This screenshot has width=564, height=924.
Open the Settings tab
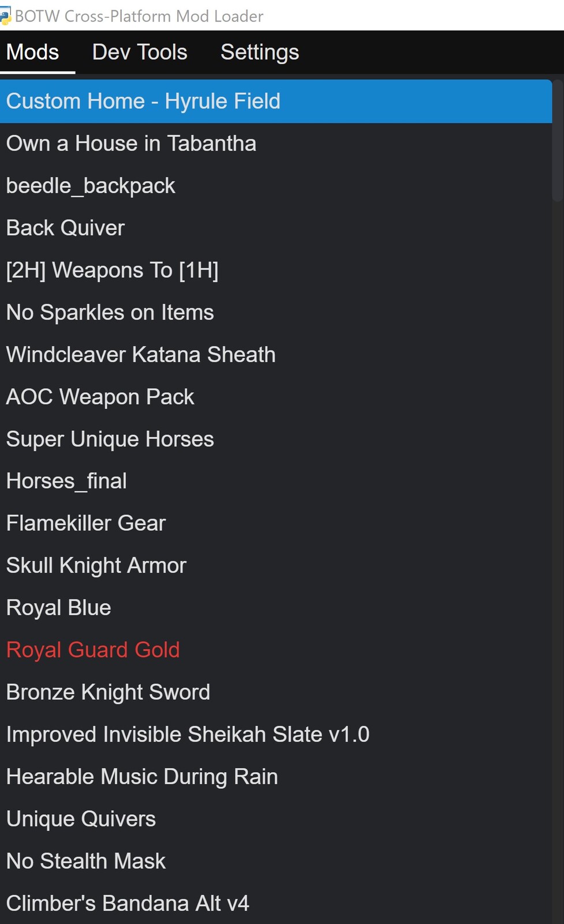[260, 53]
